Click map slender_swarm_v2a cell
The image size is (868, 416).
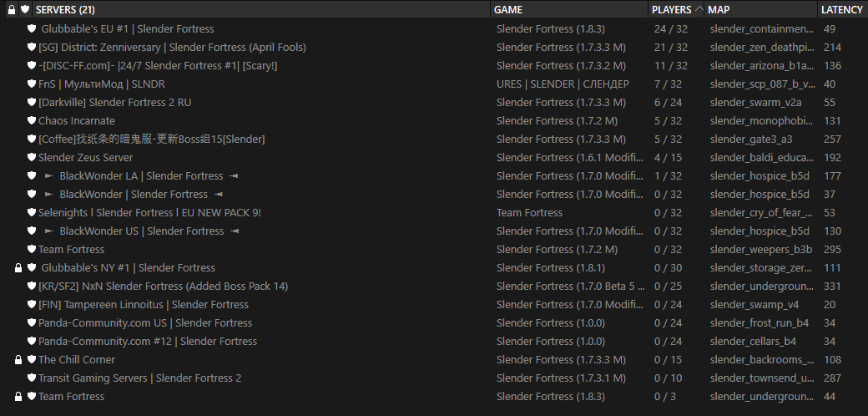(755, 103)
